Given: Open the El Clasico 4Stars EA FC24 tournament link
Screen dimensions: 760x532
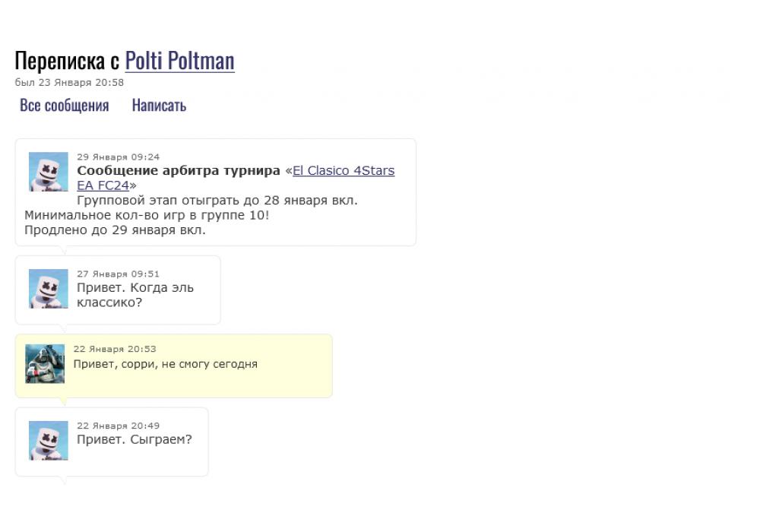Looking at the screenshot, I should (x=343, y=171).
